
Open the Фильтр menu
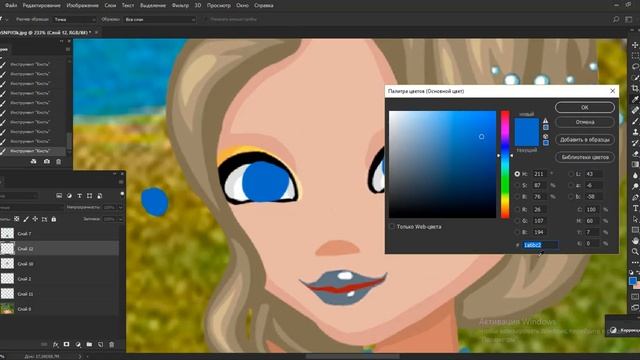point(180,5)
